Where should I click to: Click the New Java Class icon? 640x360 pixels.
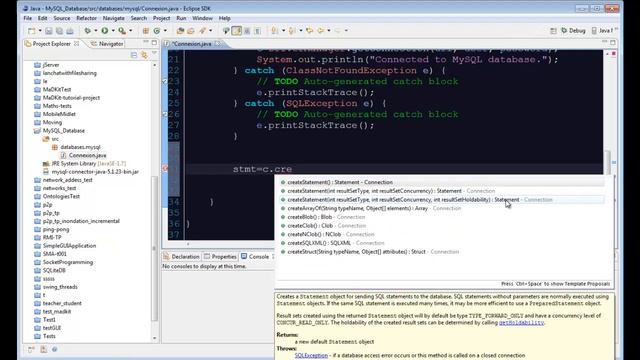tap(157, 31)
